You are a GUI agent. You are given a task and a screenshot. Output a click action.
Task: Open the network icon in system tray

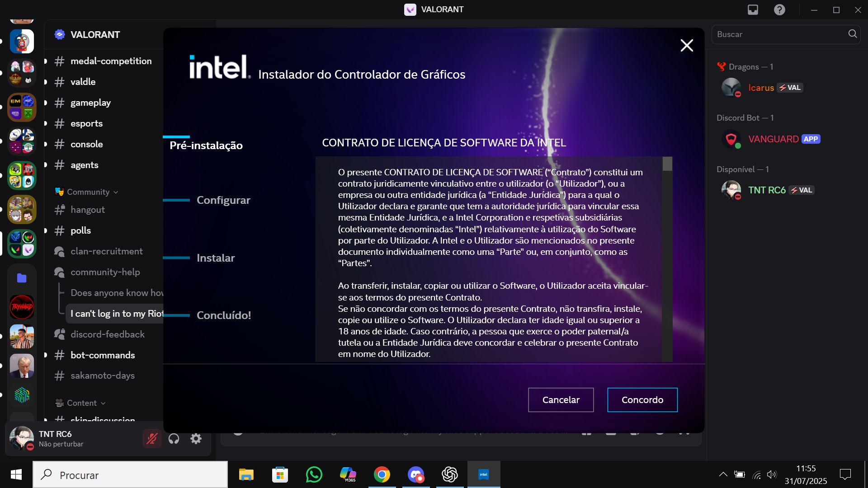pos(756,474)
